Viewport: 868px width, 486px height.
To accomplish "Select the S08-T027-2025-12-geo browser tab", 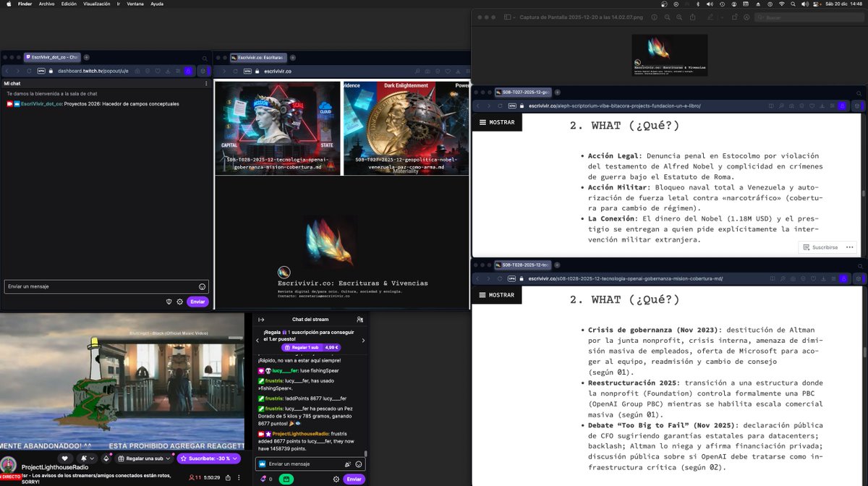I will point(522,92).
